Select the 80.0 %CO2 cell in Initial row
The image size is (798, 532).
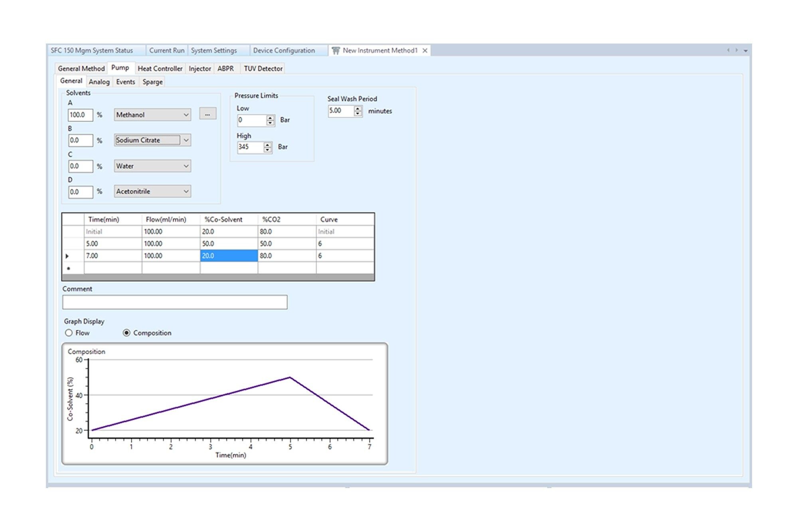click(287, 232)
